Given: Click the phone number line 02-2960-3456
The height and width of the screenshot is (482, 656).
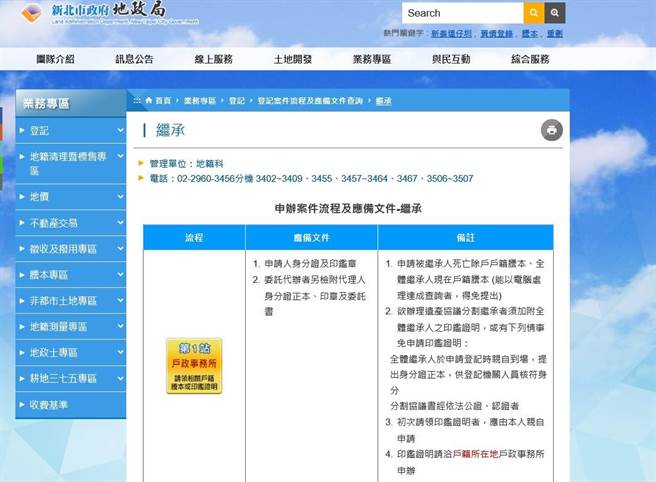Looking at the screenshot, I should coord(311,179).
